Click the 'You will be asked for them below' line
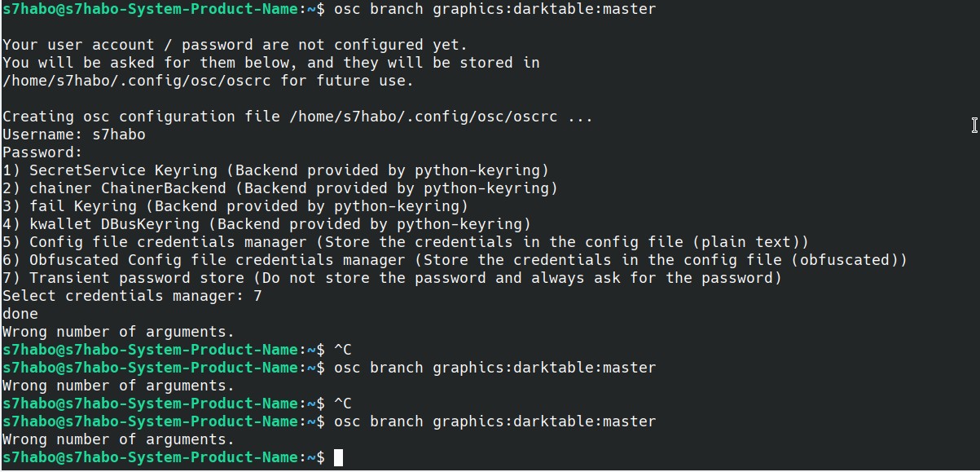The width and height of the screenshot is (980, 472). pos(270,63)
